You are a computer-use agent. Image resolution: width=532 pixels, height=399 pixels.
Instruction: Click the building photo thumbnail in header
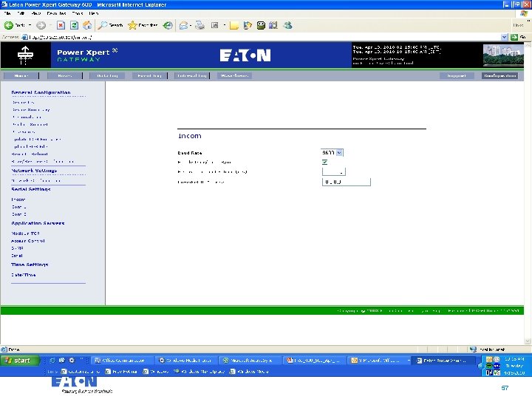503,55
